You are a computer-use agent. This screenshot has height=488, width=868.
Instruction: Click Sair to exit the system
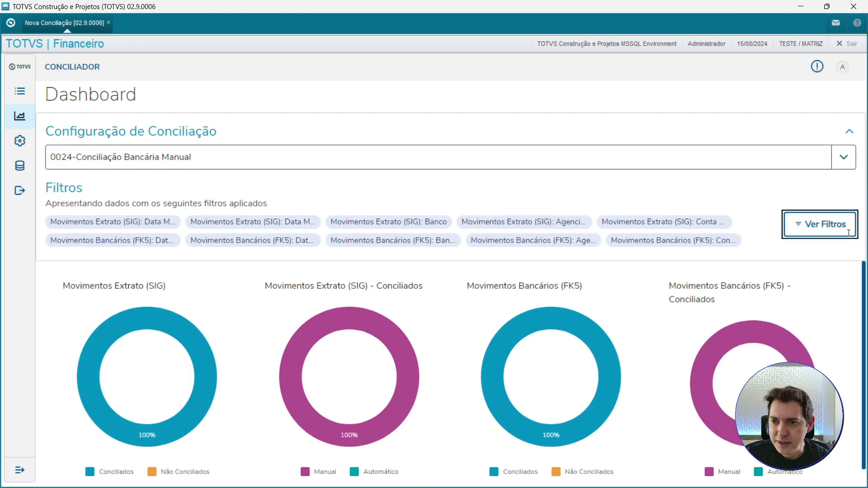847,44
